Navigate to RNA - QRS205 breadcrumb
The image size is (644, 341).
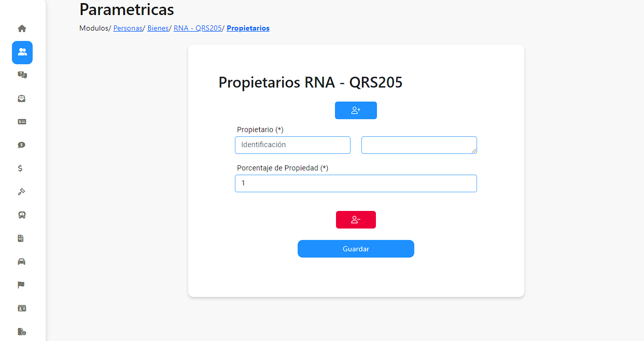tap(198, 29)
